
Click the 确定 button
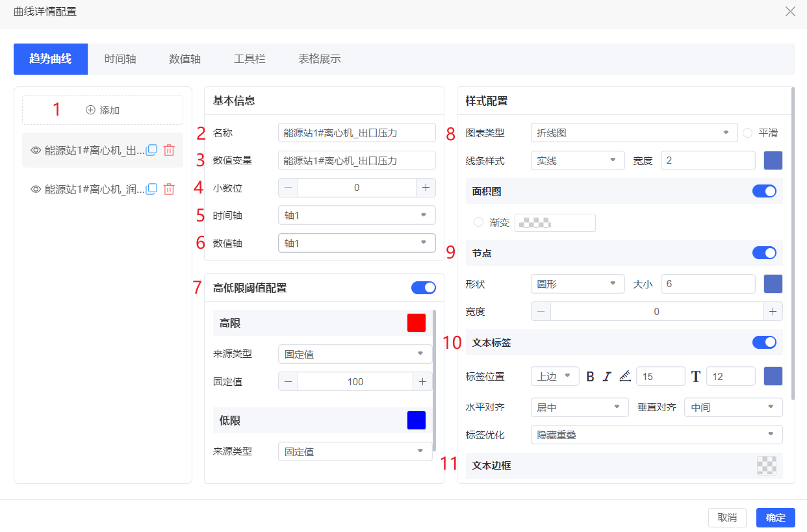pyautogui.click(x=775, y=518)
